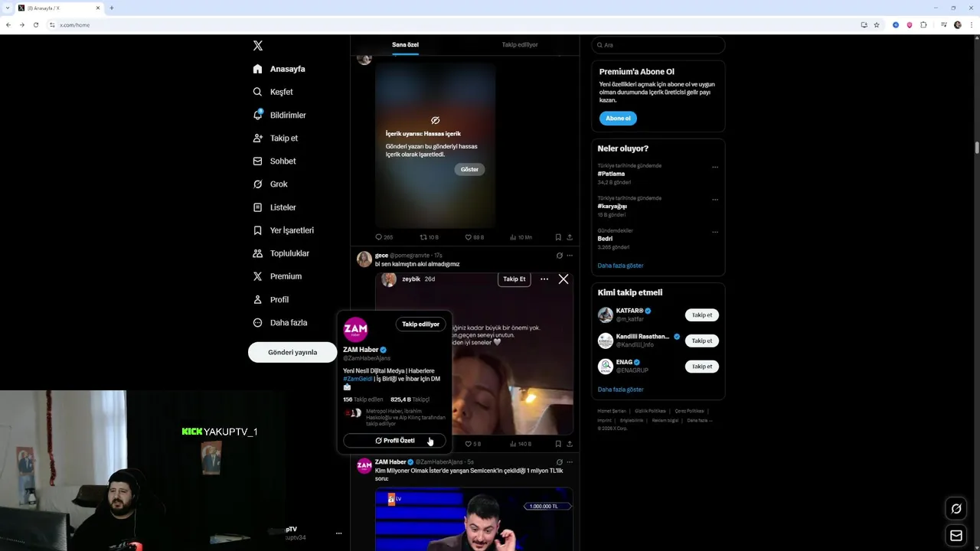Expand Daha fazla sidebar menu

point(280,322)
